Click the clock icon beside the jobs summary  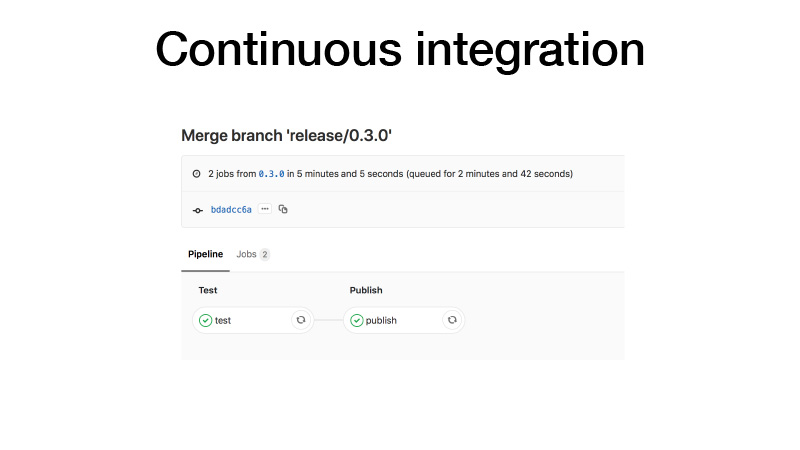196,174
